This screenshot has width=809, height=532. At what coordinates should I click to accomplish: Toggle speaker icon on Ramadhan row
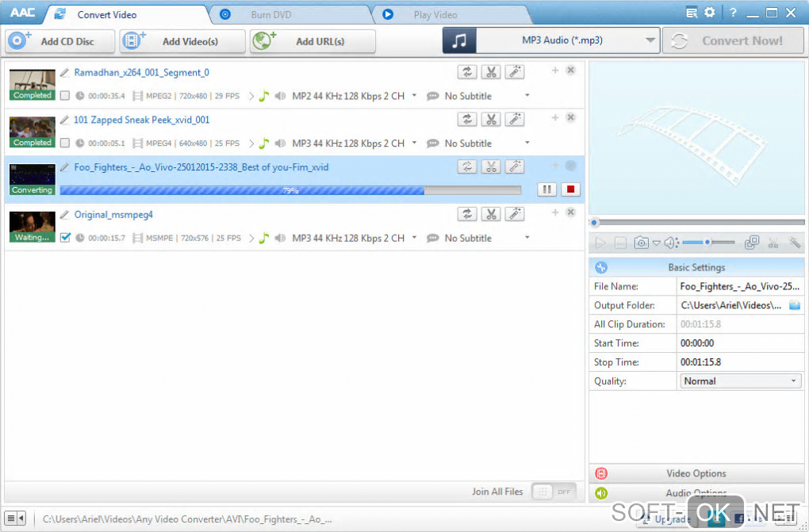pyautogui.click(x=280, y=96)
